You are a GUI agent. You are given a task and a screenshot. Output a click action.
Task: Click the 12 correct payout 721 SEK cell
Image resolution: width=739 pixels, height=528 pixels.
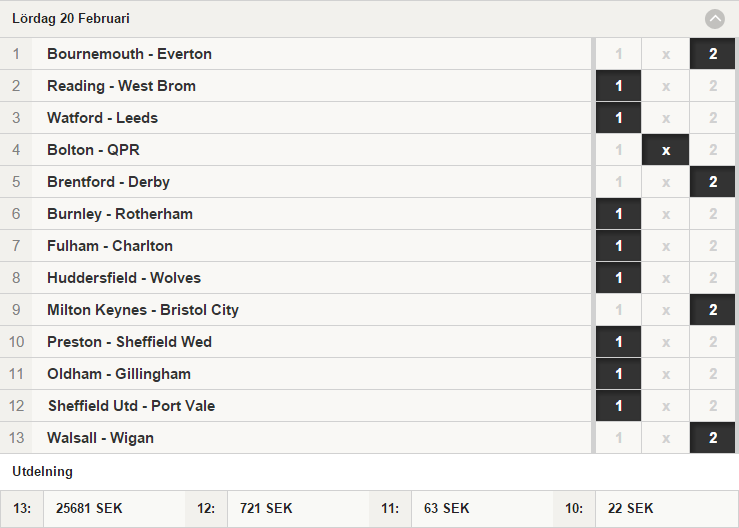[x=298, y=508]
